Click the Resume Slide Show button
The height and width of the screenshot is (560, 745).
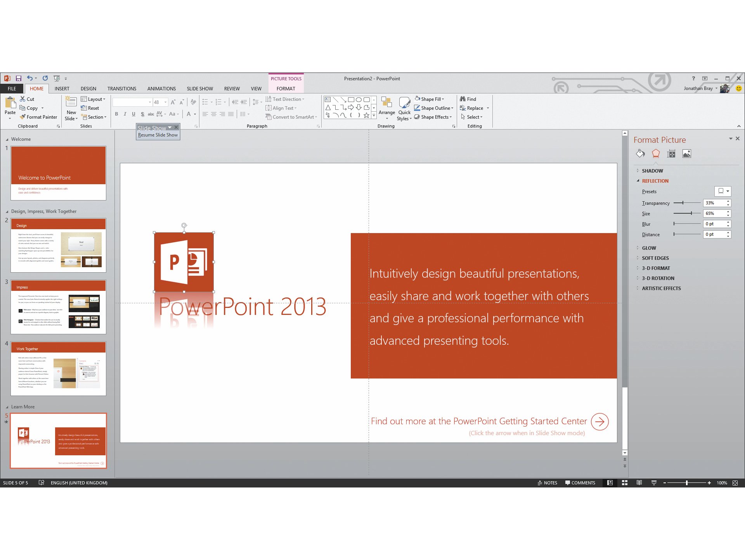pyautogui.click(x=158, y=135)
